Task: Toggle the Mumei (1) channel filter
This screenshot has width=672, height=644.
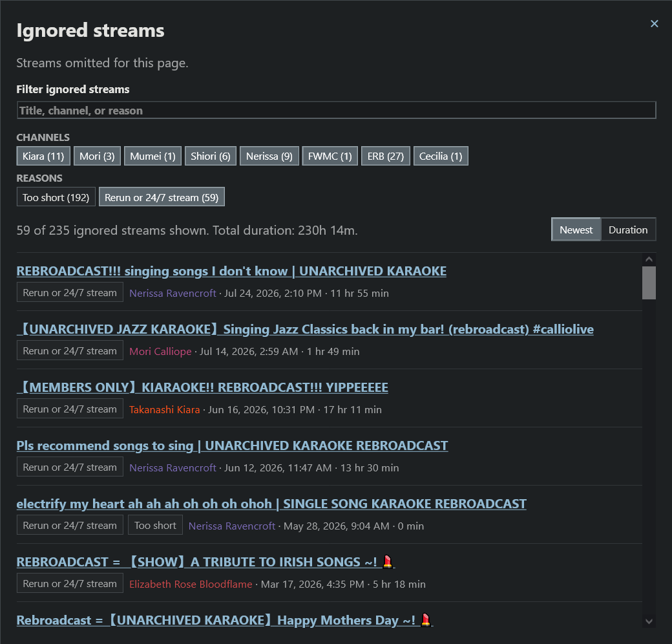Action: click(153, 156)
